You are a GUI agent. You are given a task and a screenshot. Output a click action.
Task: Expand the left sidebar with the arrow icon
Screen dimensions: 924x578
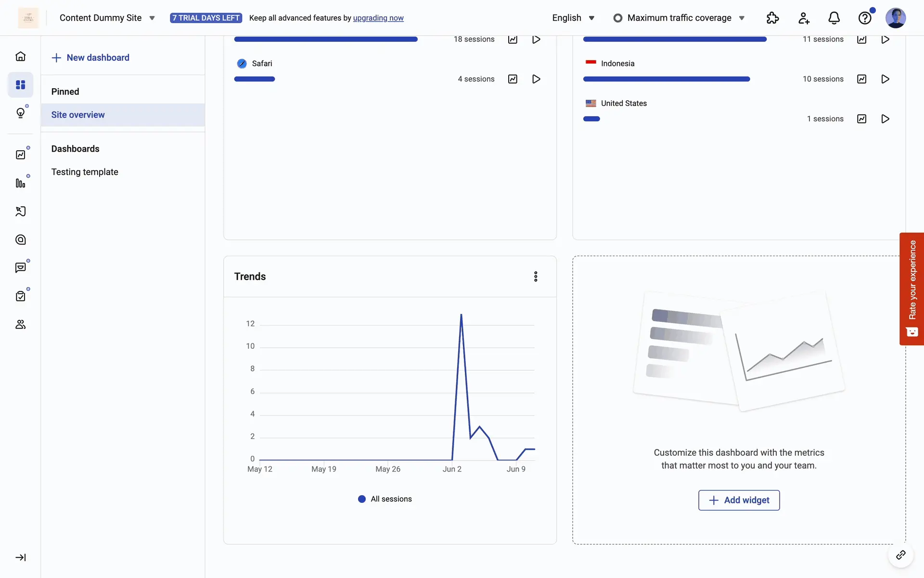click(20, 557)
